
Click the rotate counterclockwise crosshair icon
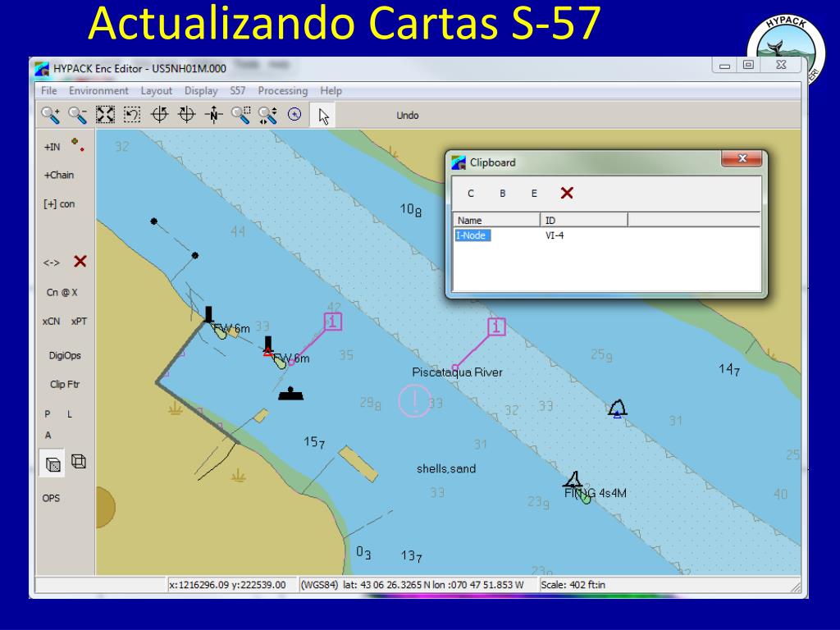[160, 115]
